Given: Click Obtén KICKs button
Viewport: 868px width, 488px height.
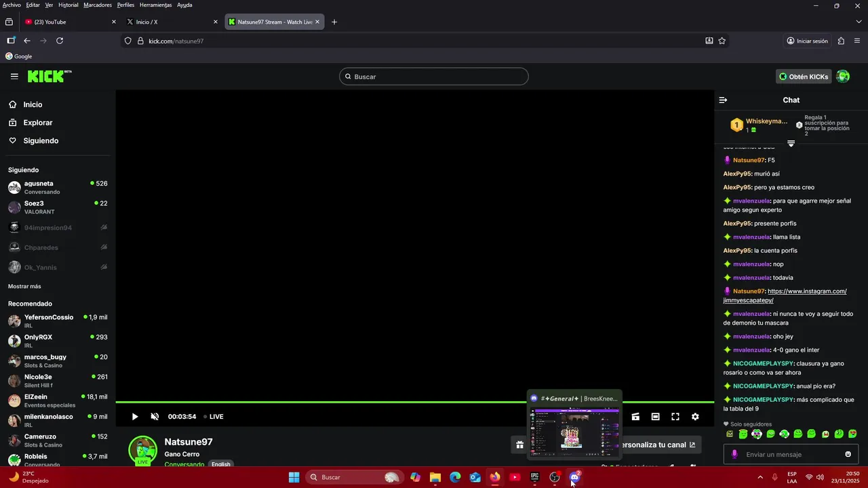Looking at the screenshot, I should [x=804, y=77].
